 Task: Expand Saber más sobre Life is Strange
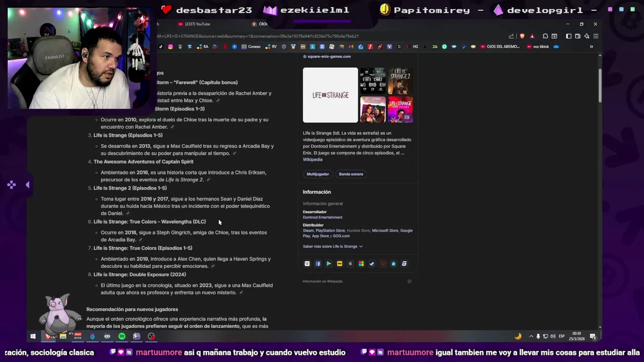[x=333, y=246]
